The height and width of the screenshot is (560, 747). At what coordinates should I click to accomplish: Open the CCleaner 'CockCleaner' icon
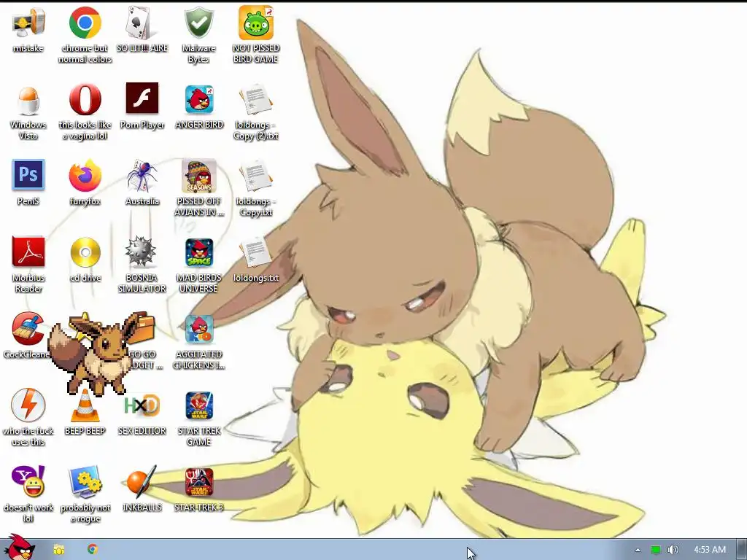[x=28, y=329]
